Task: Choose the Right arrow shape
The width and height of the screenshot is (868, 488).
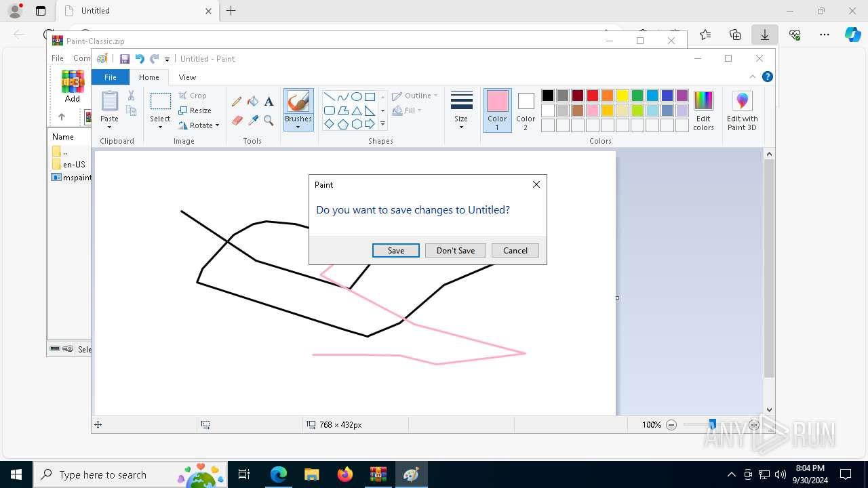Action: 370,124
